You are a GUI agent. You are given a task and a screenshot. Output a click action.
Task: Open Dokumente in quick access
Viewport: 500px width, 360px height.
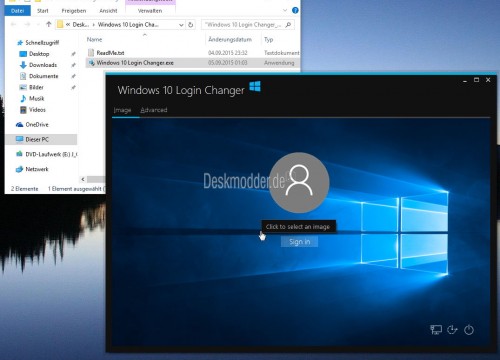tap(43, 76)
